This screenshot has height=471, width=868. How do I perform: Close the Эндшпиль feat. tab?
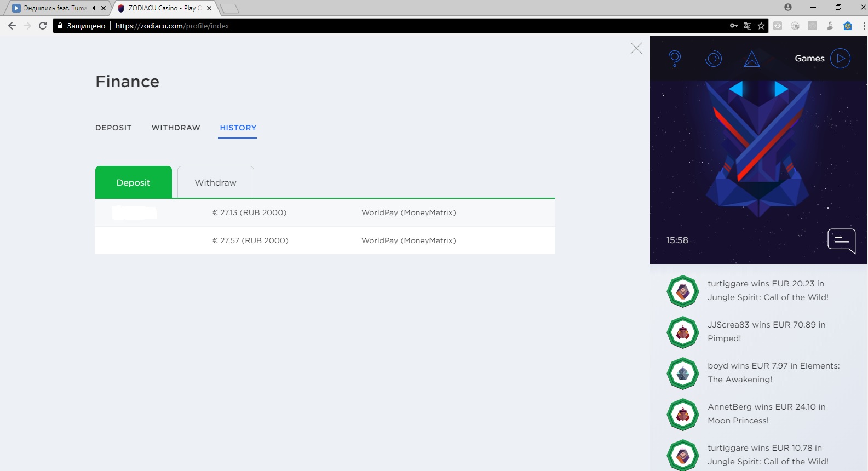click(x=104, y=8)
